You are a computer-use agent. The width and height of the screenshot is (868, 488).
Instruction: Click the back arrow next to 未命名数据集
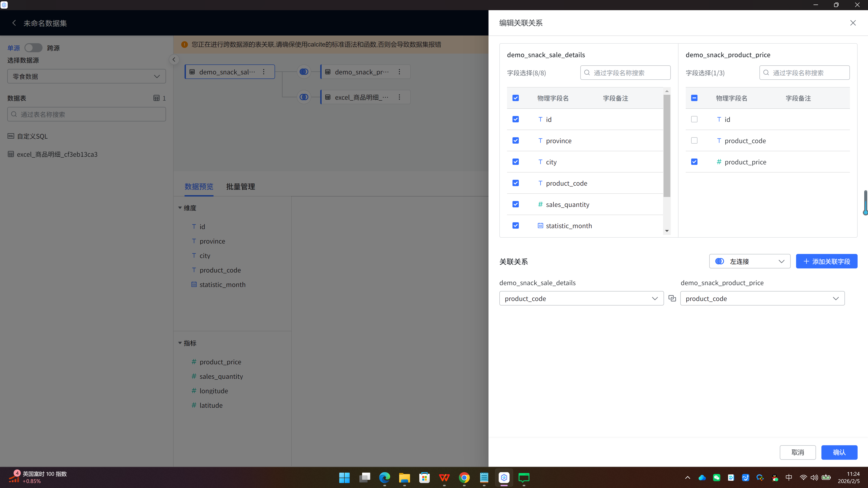point(14,23)
